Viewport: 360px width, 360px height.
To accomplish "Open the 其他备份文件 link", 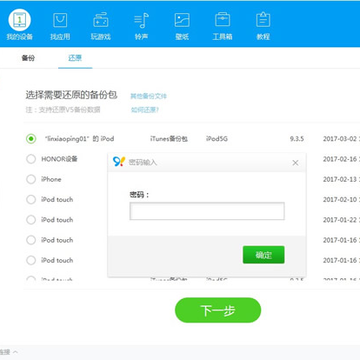I will click(x=148, y=96).
